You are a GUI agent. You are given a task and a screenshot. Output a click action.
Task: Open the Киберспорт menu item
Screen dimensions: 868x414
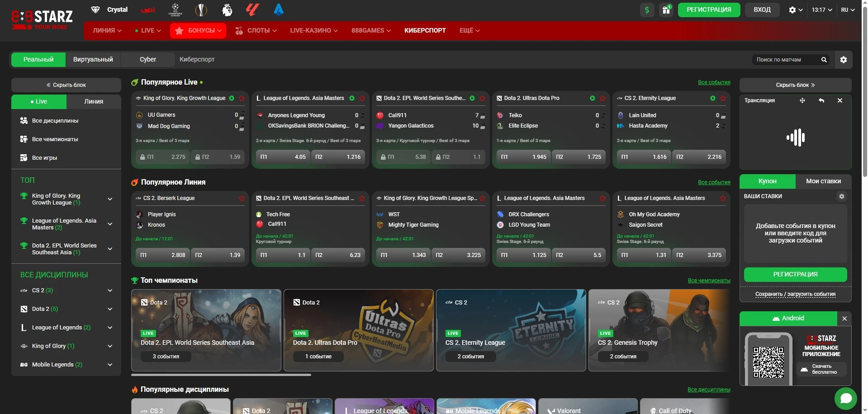[425, 30]
